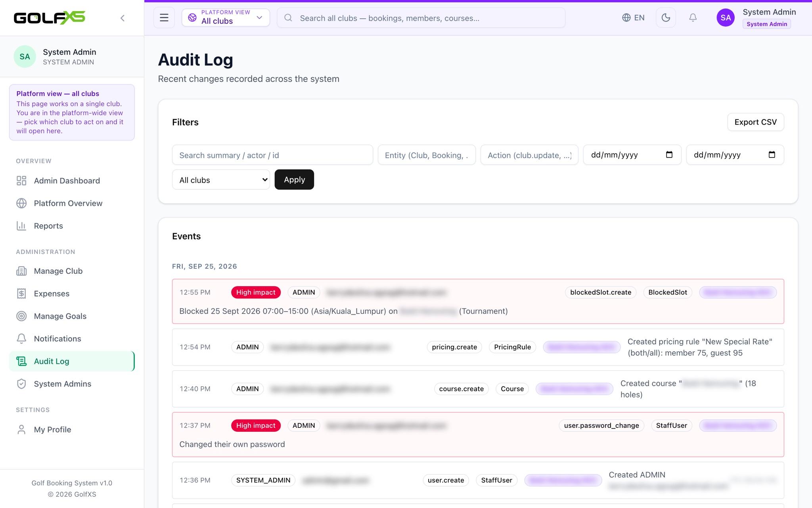Open the All clubs filter dropdown
The width and height of the screenshot is (812, 508).
pyautogui.click(x=221, y=180)
